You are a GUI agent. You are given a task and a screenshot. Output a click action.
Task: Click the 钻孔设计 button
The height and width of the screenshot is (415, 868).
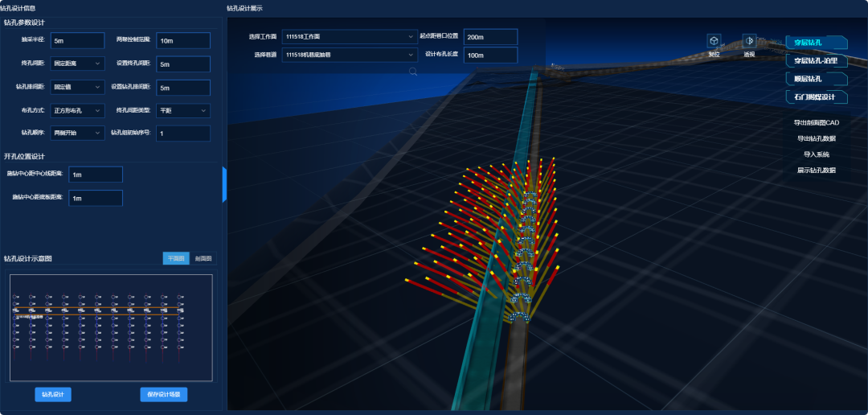53,395
